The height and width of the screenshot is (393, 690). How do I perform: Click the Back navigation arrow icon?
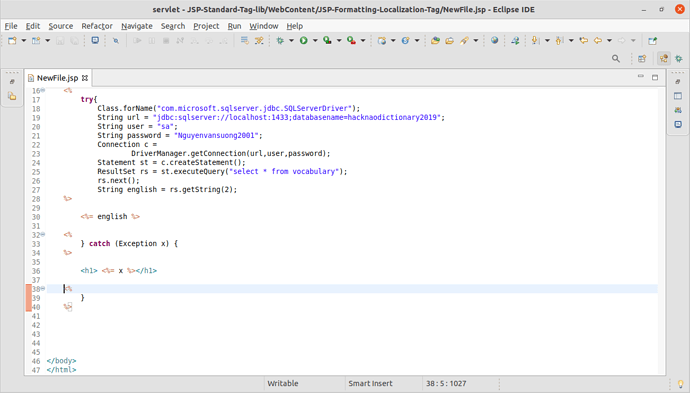[x=598, y=40]
